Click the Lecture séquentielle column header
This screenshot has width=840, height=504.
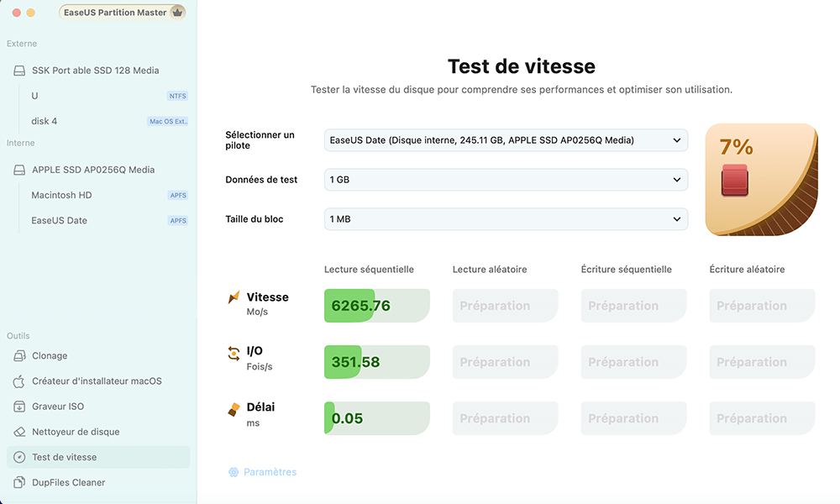coord(369,270)
